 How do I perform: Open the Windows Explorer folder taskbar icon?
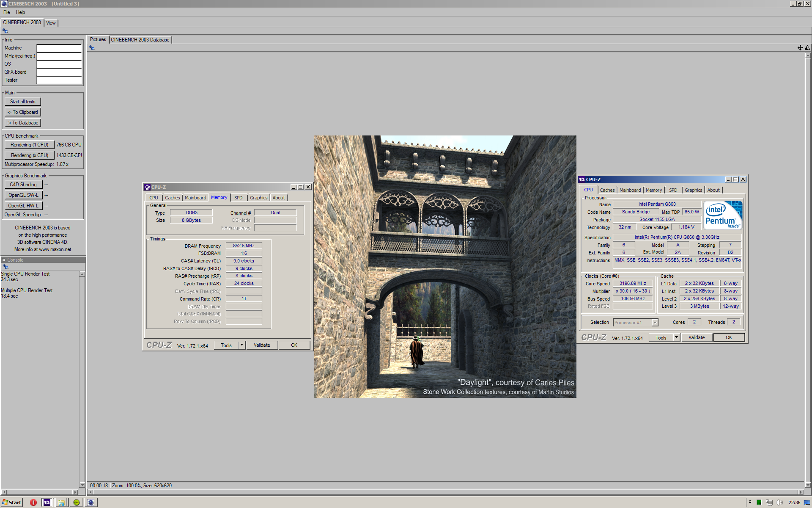(x=61, y=502)
